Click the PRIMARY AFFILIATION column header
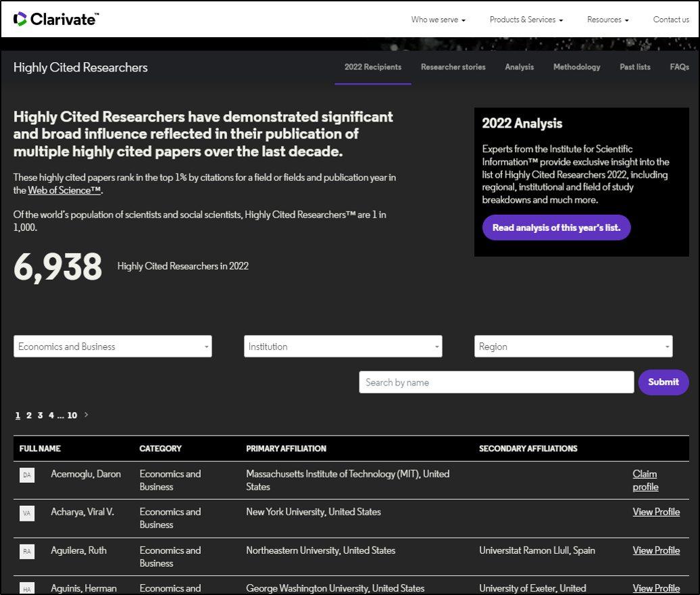The width and height of the screenshot is (700, 595). (x=286, y=448)
